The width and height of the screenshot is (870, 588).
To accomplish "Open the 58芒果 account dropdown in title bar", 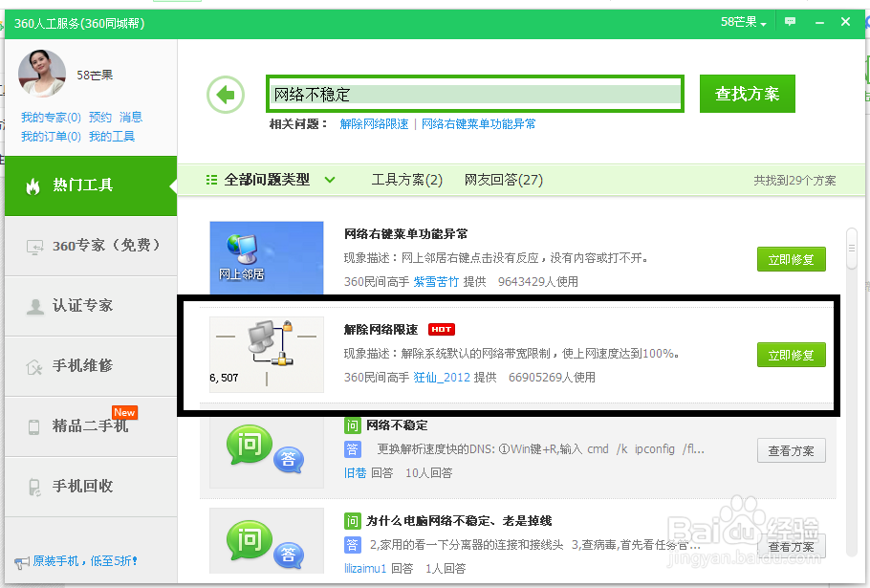I will pyautogui.click(x=744, y=22).
